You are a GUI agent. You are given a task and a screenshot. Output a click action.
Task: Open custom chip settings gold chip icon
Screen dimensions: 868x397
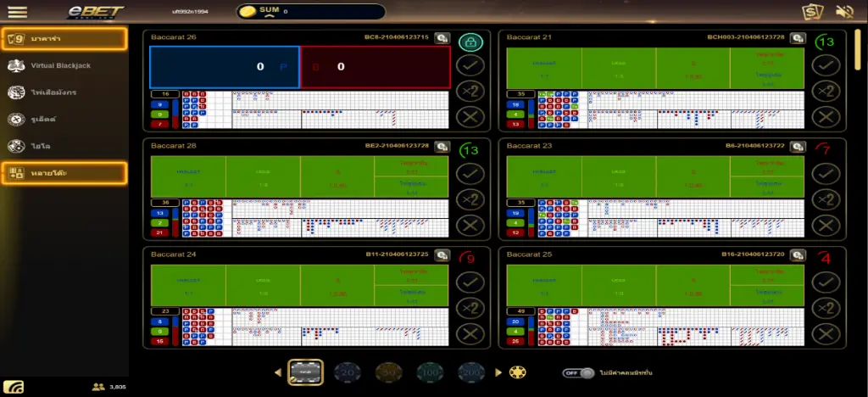tap(517, 372)
